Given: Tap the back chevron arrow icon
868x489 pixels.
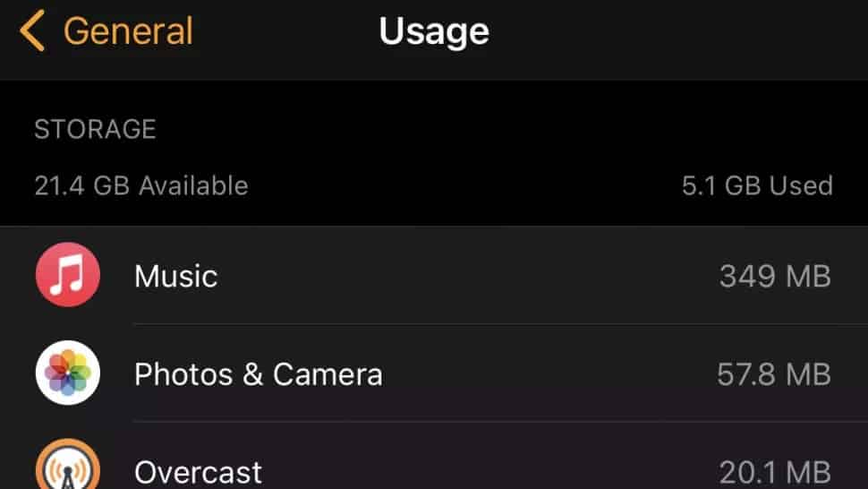Looking at the screenshot, I should click(31, 31).
